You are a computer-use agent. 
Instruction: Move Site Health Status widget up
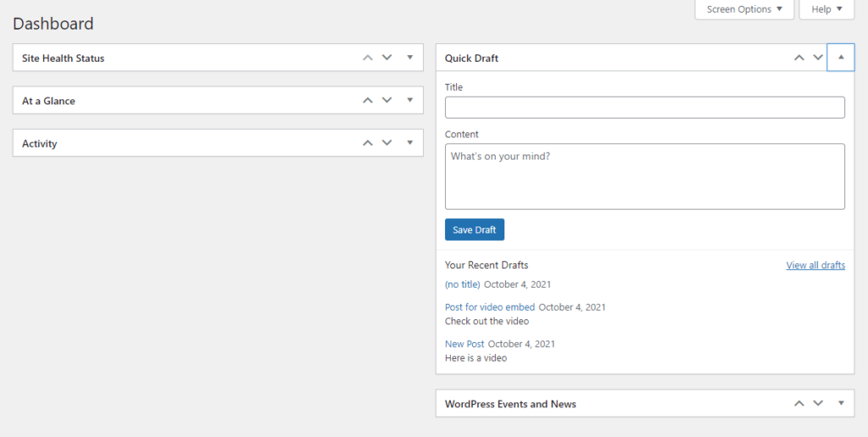[x=367, y=58]
